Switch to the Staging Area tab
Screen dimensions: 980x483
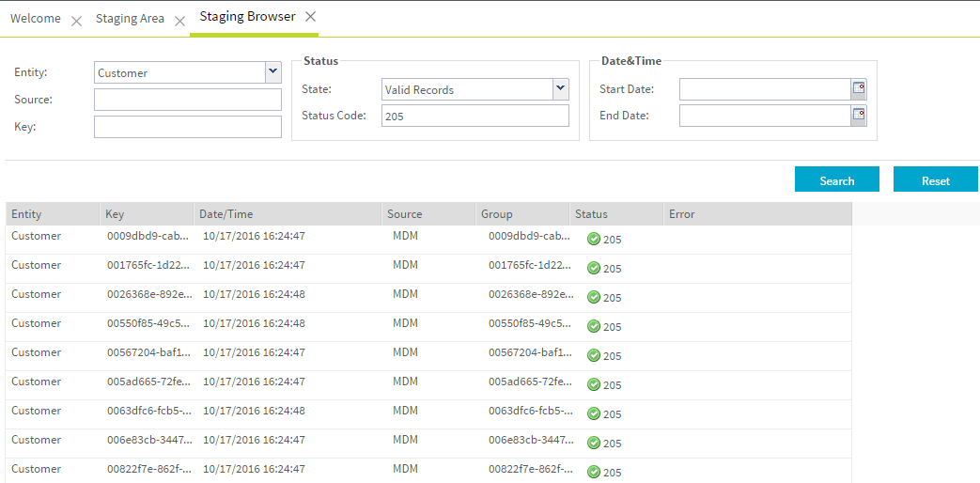130,19
